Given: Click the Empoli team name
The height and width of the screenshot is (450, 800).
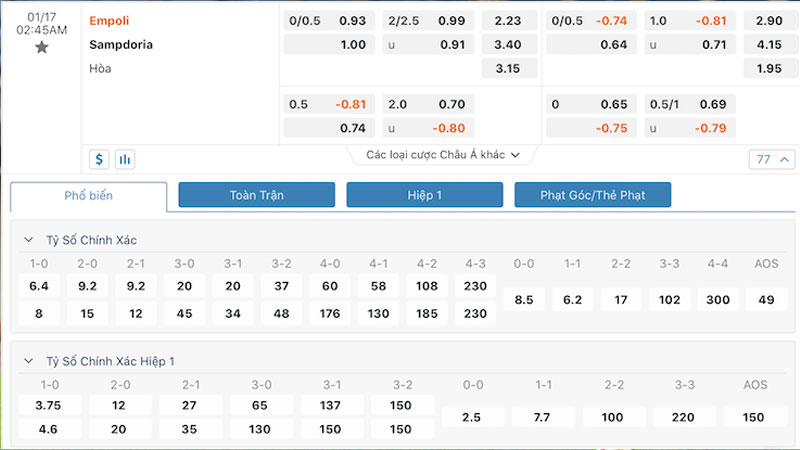Looking at the screenshot, I should click(x=109, y=21).
